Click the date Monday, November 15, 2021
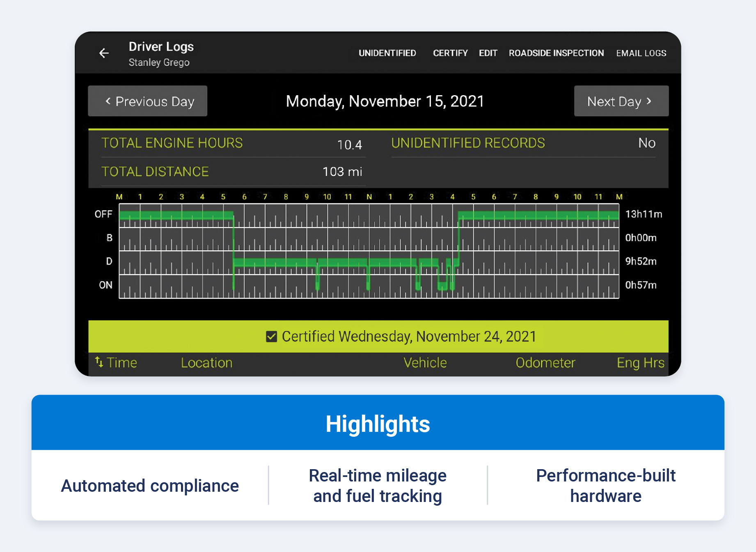756x552 pixels. click(385, 101)
